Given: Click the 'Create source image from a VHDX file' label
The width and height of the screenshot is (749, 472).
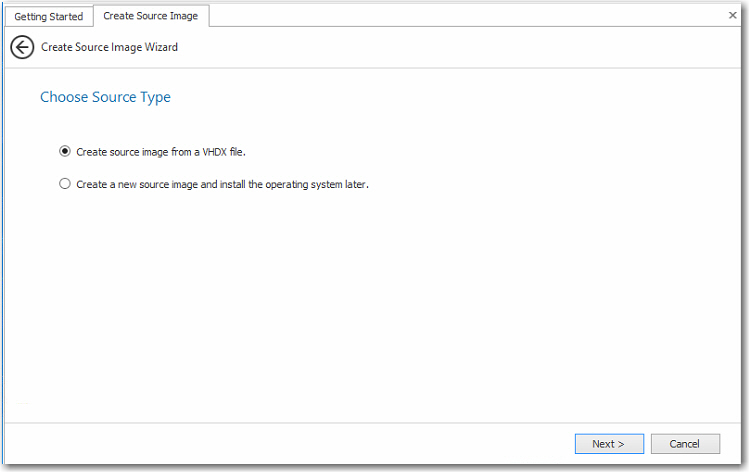Looking at the screenshot, I should (161, 152).
